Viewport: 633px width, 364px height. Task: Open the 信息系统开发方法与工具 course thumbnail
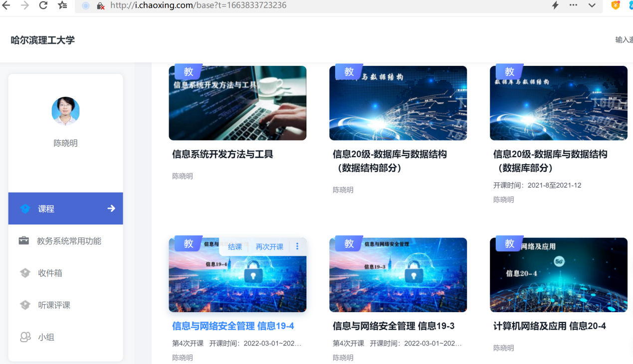pos(237,103)
